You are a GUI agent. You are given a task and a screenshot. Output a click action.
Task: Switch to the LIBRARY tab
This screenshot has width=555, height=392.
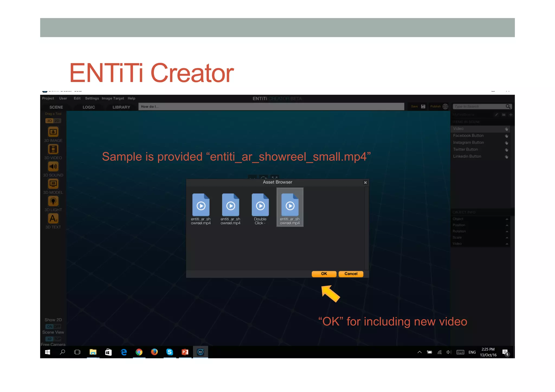(121, 107)
